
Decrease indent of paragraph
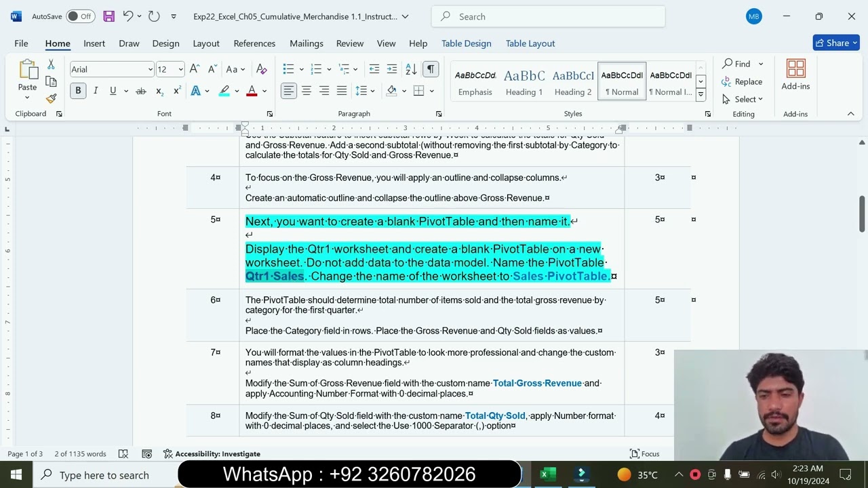click(374, 69)
